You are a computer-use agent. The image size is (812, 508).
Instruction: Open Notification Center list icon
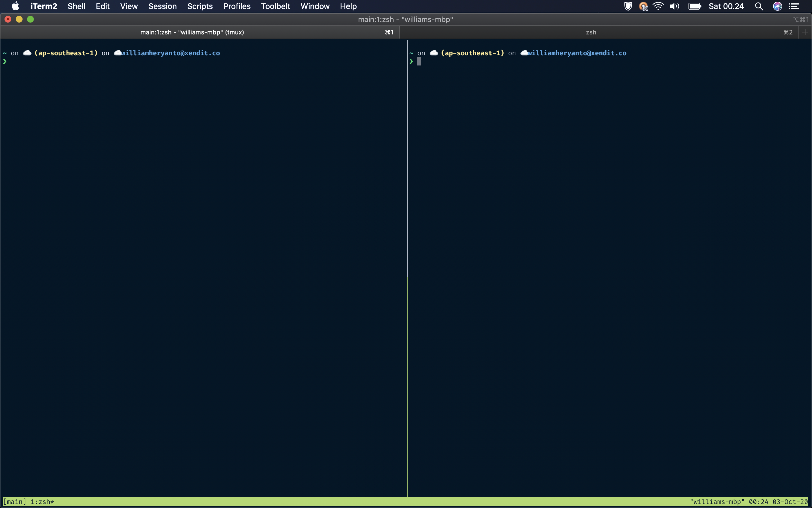tap(794, 6)
